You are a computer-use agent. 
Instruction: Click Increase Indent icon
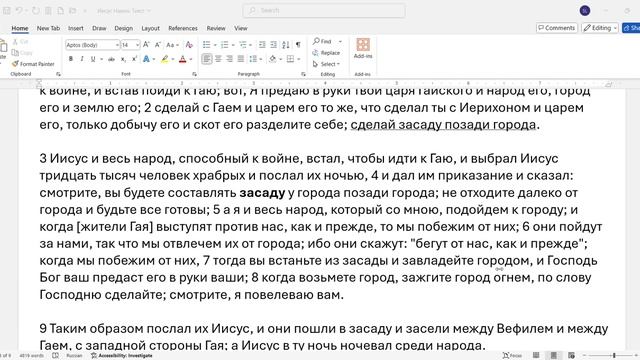point(273,44)
